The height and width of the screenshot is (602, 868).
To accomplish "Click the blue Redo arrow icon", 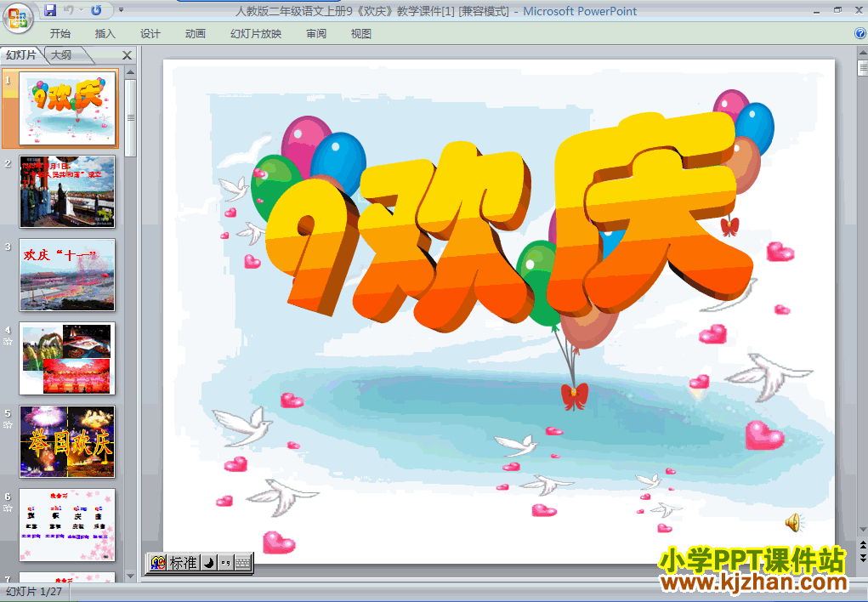I will click(x=96, y=10).
